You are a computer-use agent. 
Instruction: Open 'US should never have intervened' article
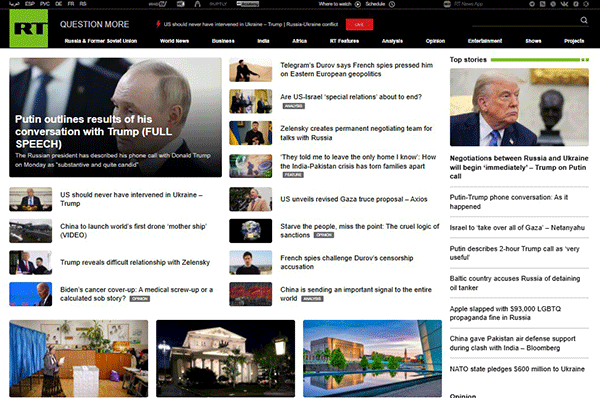(131, 199)
